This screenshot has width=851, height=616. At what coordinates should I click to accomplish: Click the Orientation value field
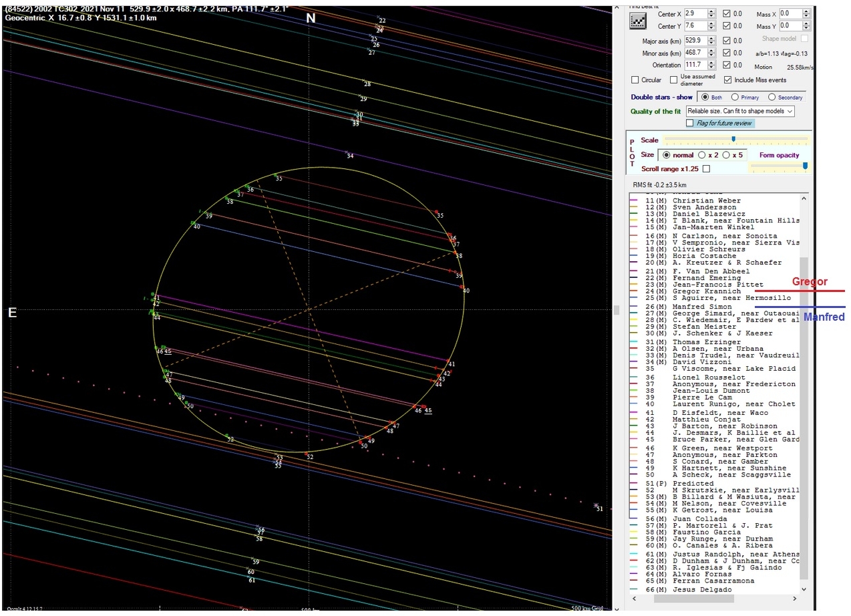click(695, 65)
